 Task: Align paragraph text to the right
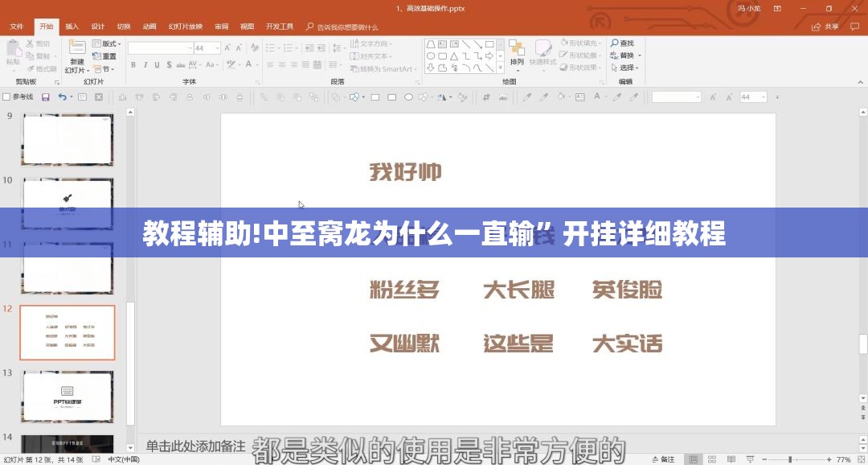click(x=293, y=65)
